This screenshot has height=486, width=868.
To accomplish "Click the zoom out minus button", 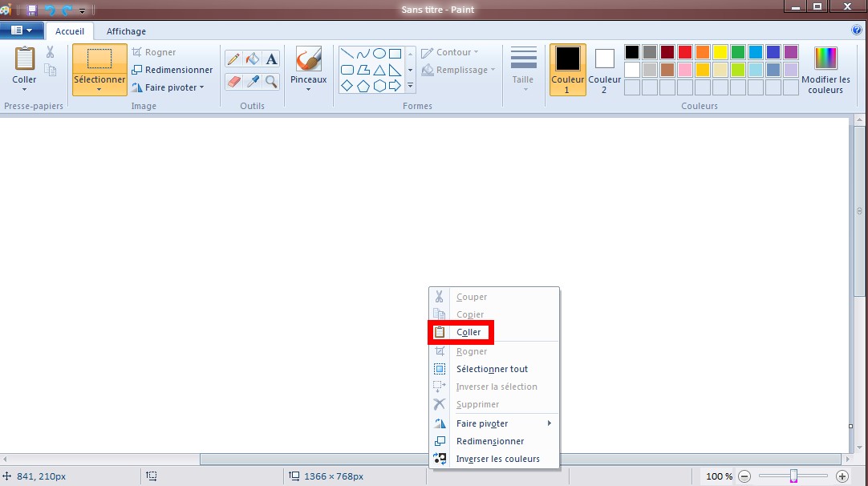I will [x=744, y=476].
